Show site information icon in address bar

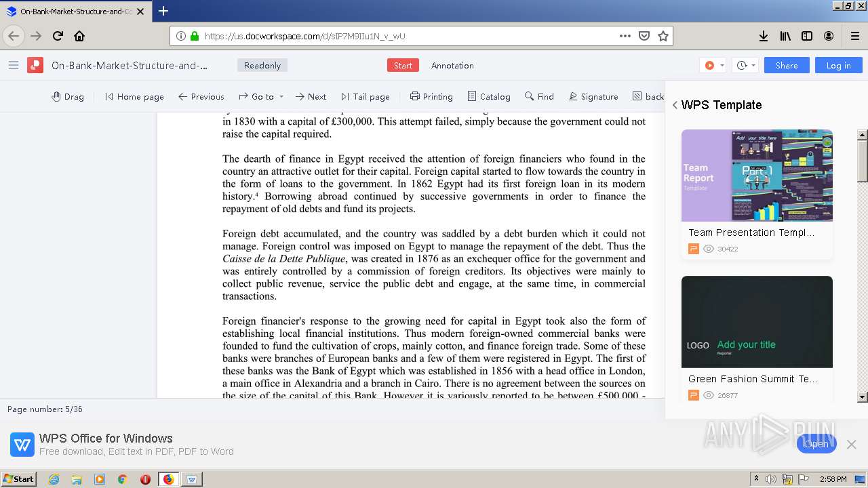(x=181, y=36)
